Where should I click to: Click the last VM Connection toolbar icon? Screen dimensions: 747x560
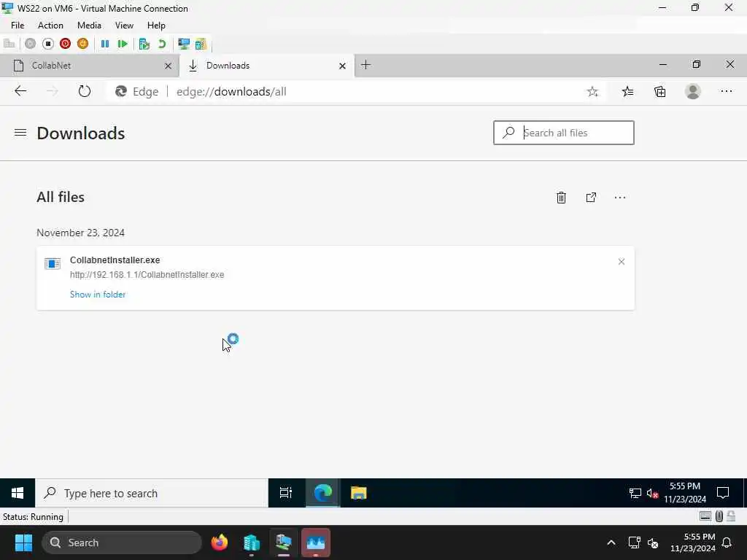click(201, 44)
